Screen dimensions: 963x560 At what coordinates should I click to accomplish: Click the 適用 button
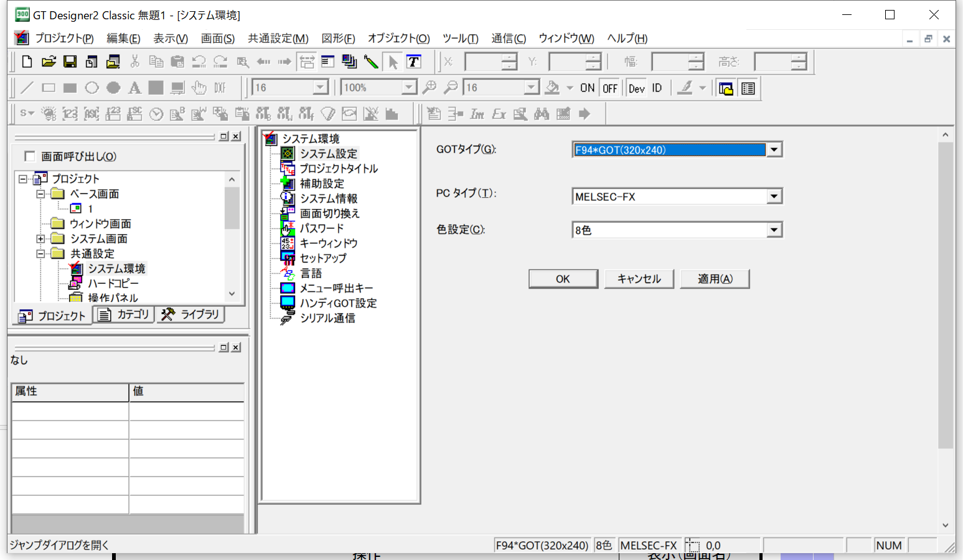(715, 279)
